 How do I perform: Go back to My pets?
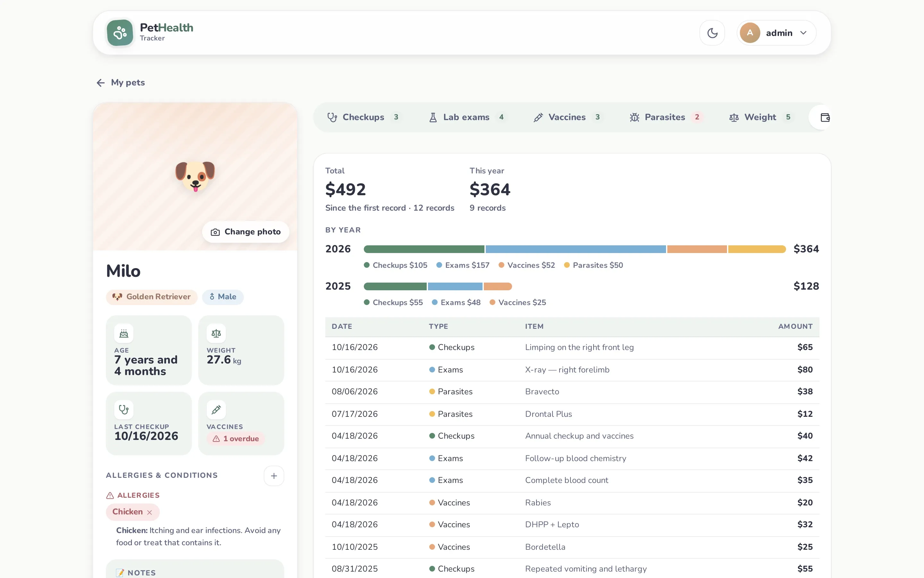coord(121,83)
